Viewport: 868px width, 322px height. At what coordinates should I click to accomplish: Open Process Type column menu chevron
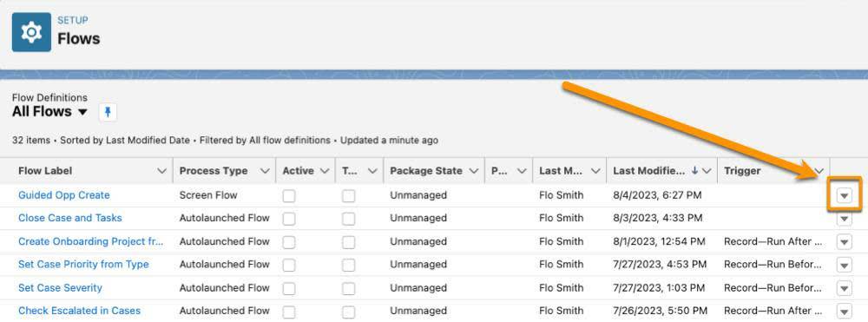[x=265, y=171]
